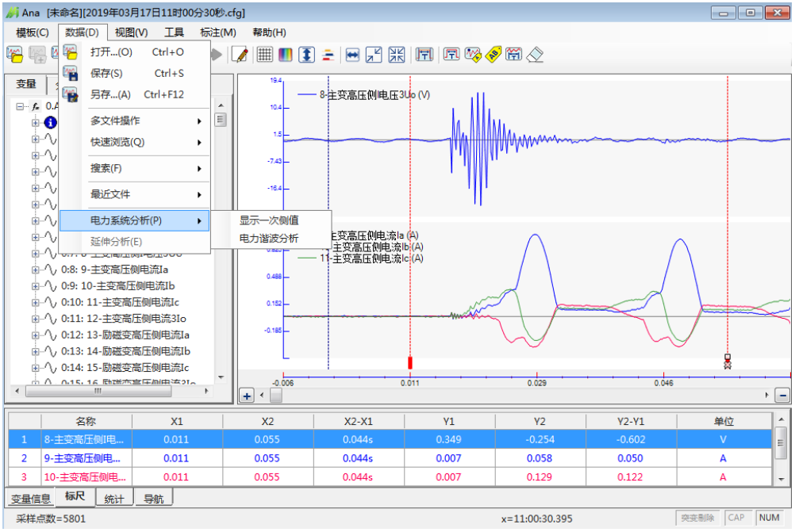Click the fit-all four-arrow compress icon

pos(397,54)
